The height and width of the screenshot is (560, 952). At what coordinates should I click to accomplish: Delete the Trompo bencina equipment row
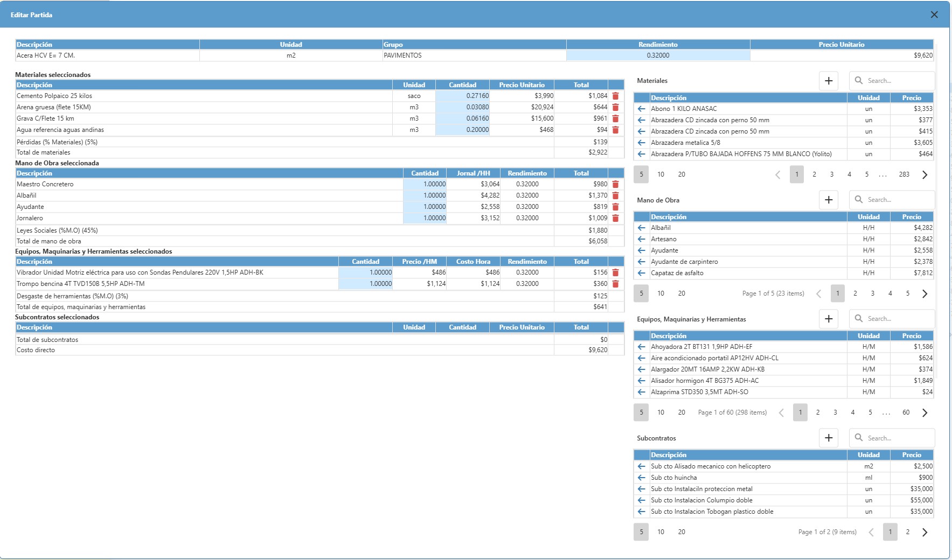(615, 284)
